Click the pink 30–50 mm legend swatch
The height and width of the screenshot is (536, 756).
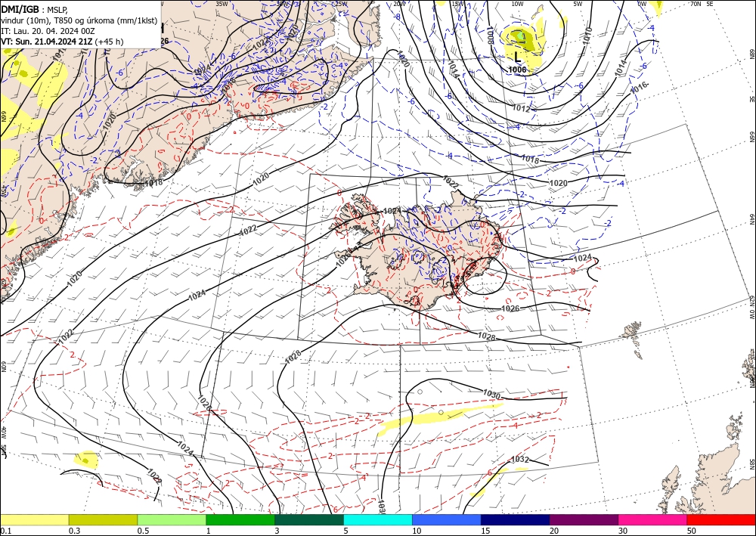click(653, 519)
